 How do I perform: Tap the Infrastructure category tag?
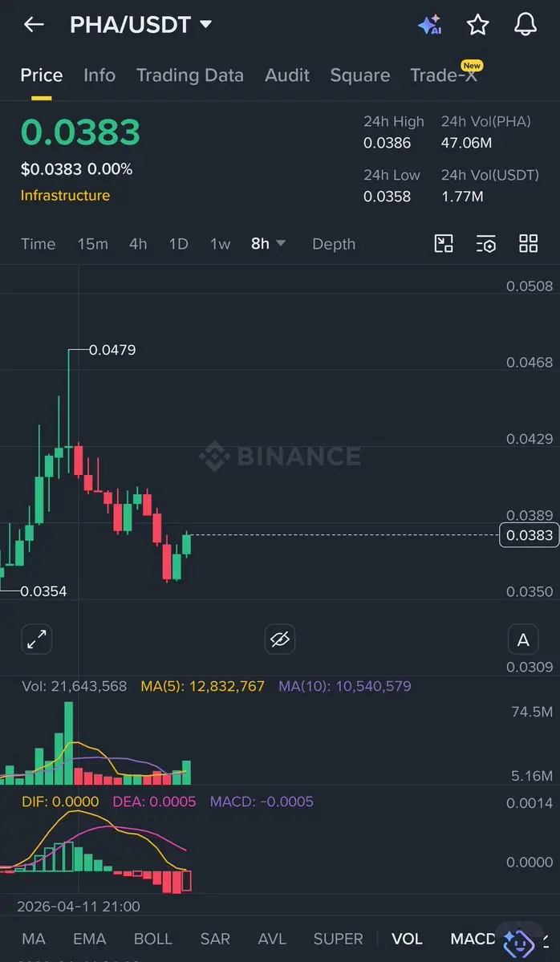(66, 196)
